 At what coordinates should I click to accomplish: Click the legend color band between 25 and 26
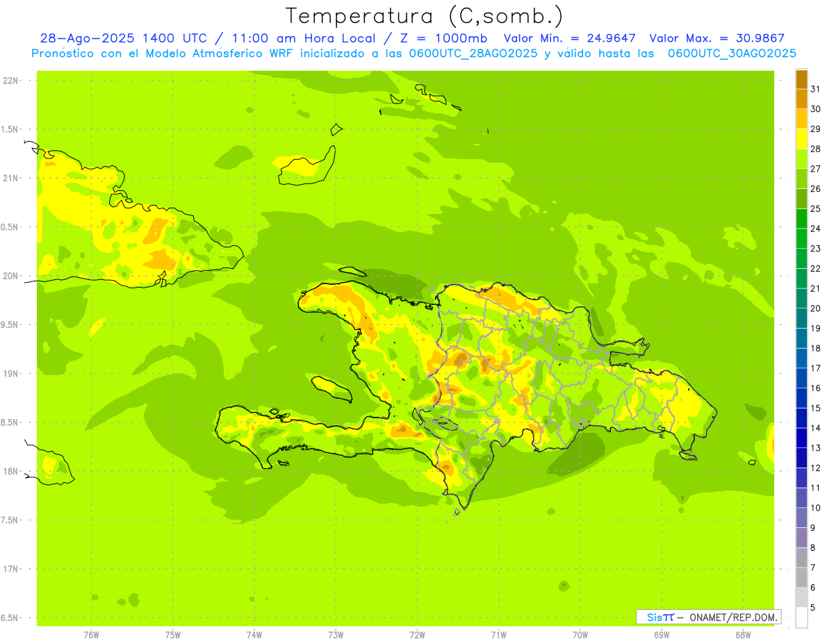[x=801, y=199]
